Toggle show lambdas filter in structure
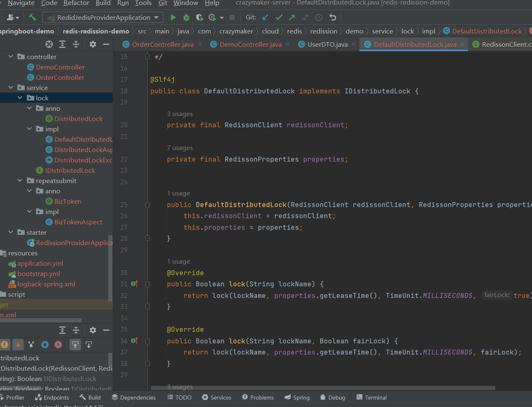532x407 pixels. click(58, 345)
